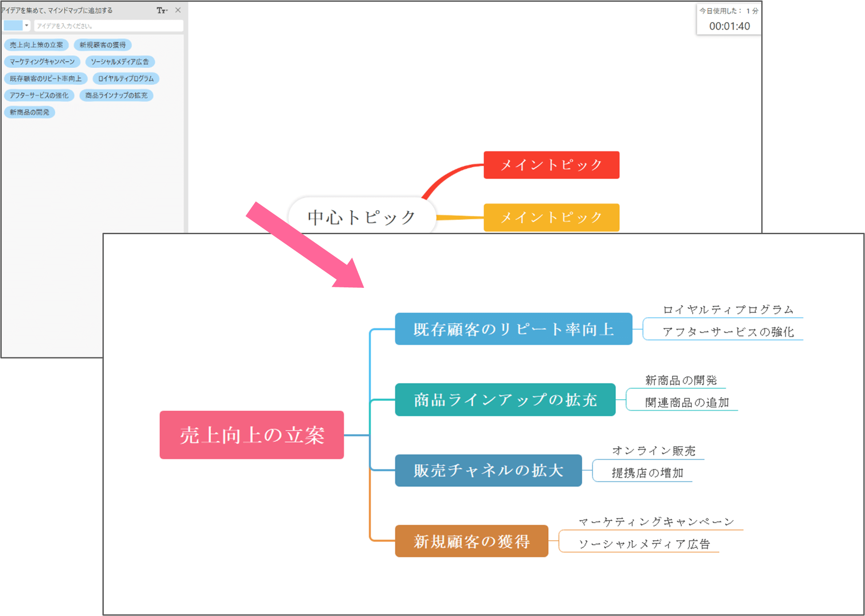865x616 pixels.
Task: Select the ソーシャルメディア広告 subtopic in the map
Action: [x=644, y=544]
